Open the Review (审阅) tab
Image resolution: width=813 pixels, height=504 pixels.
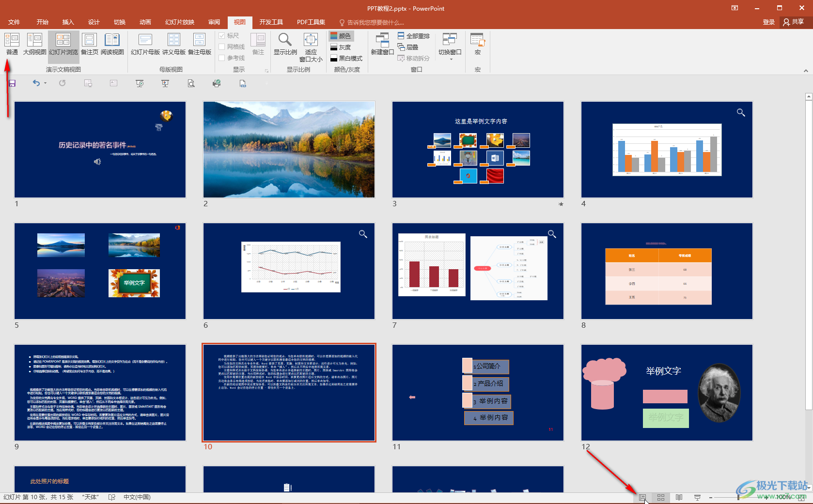click(214, 22)
